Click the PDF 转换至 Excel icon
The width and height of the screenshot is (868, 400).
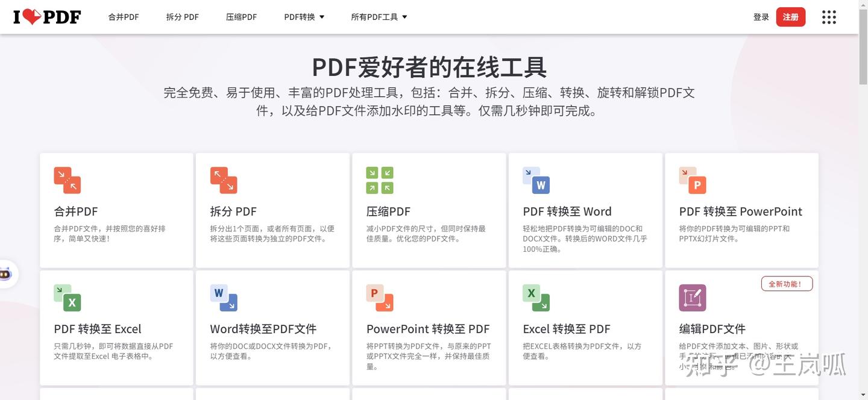coord(67,298)
